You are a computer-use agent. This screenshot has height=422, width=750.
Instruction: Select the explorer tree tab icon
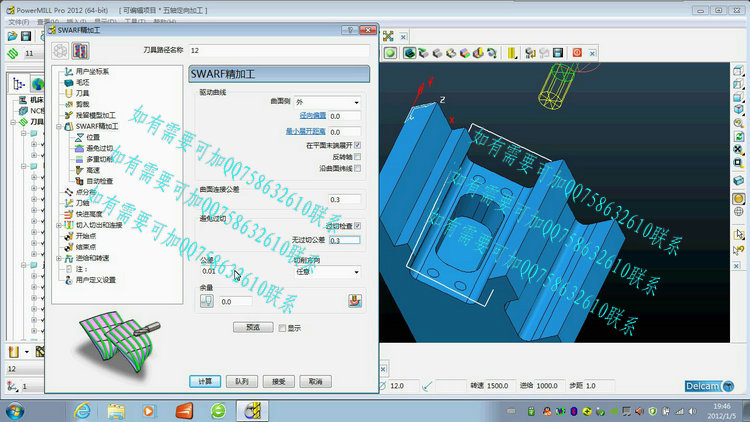pyautogui.click(x=19, y=84)
